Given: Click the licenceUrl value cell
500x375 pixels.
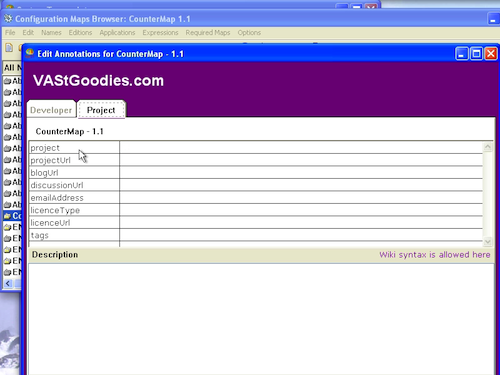Looking at the screenshot, I should coord(301,222).
